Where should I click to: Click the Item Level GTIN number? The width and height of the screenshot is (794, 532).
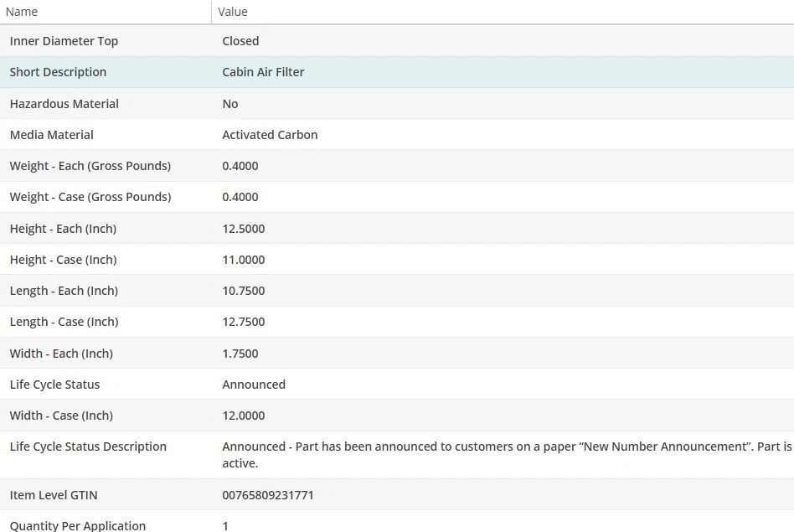268,495
